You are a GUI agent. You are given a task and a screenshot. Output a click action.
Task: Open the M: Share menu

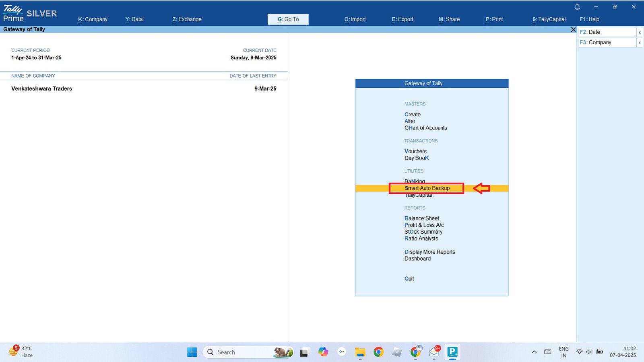[449, 19]
